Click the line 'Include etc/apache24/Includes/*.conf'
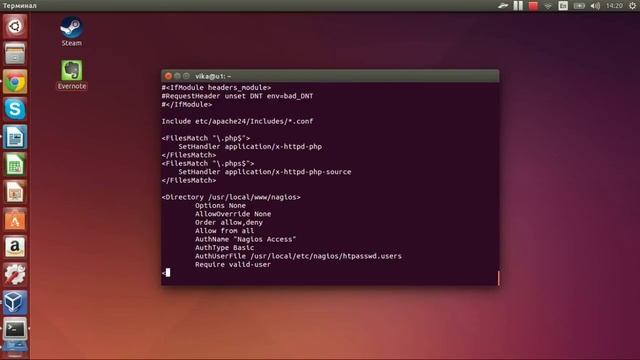Image resolution: width=640 pixels, height=360 pixels. pos(237,121)
